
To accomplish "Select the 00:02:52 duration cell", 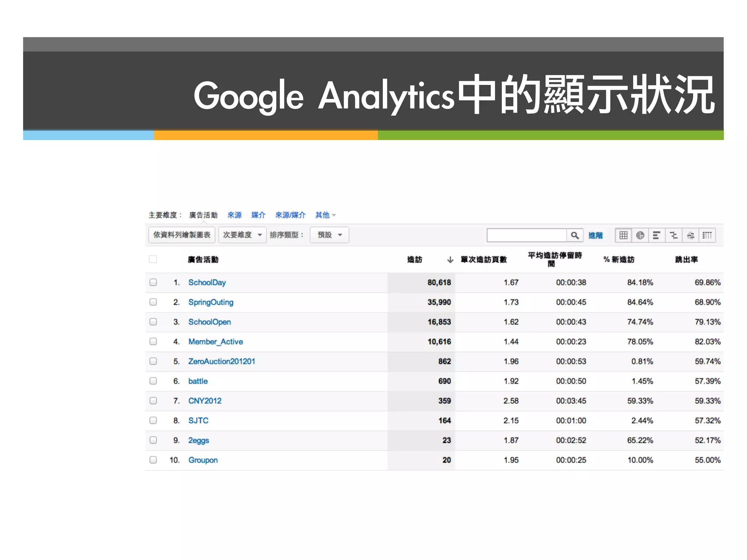I will 571,440.
